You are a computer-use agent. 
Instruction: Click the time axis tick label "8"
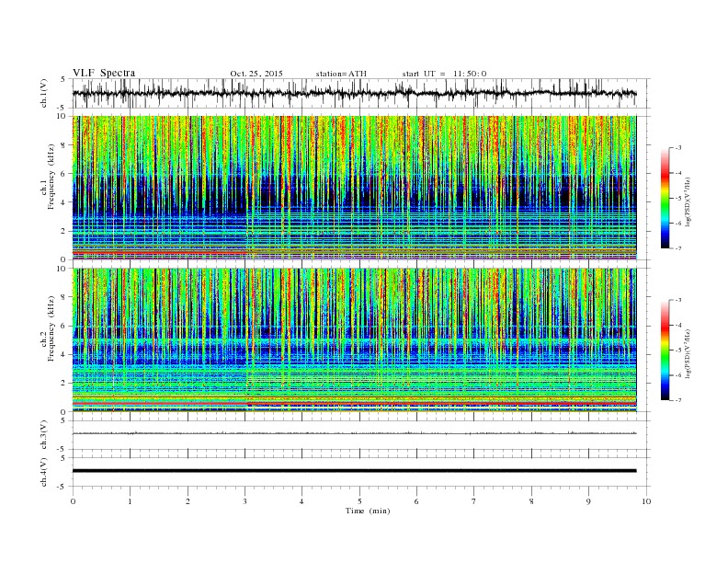[531, 501]
